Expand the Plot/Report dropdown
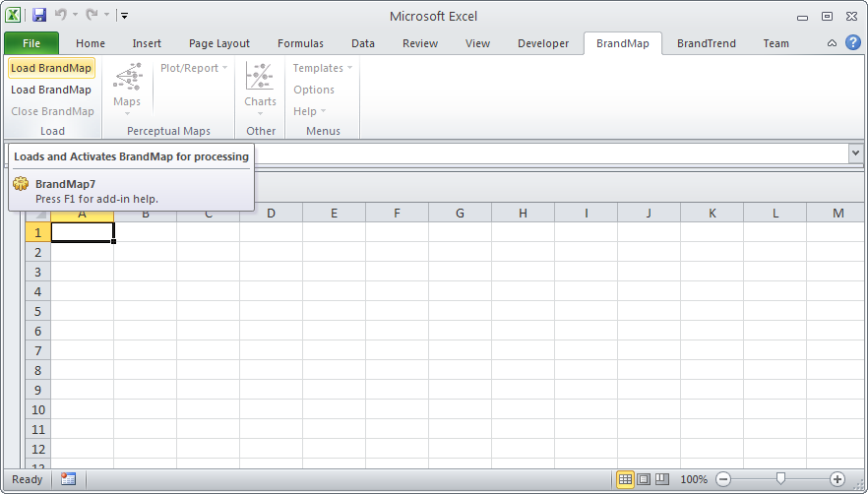 tap(194, 68)
